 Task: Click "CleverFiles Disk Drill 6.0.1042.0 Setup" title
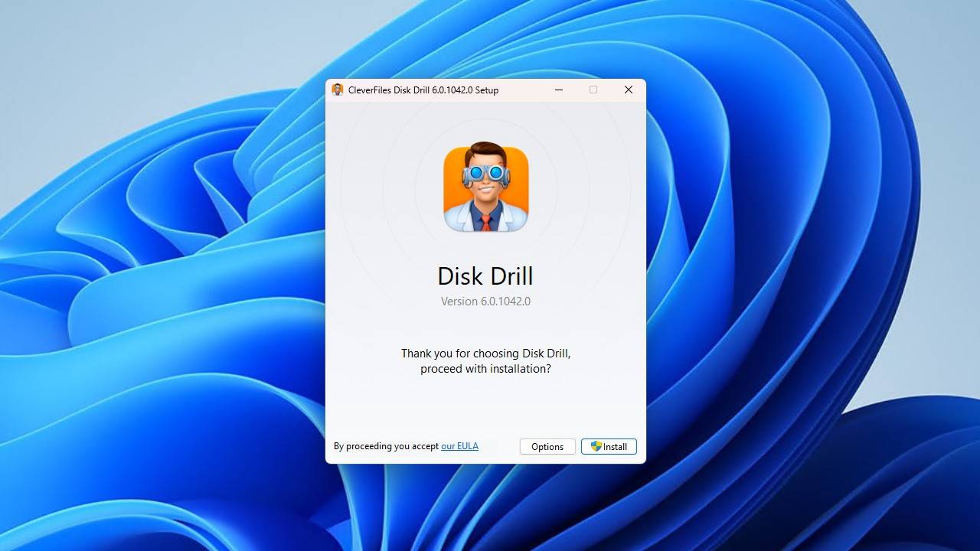click(423, 90)
